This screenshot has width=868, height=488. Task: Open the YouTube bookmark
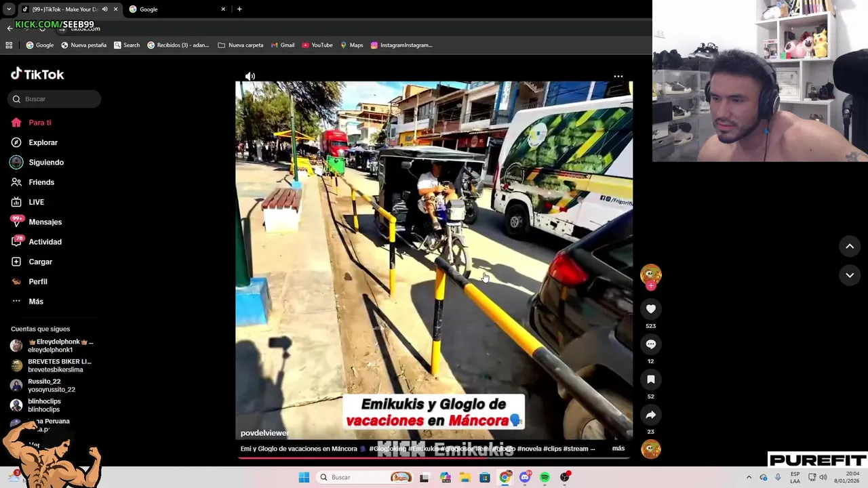(317, 45)
